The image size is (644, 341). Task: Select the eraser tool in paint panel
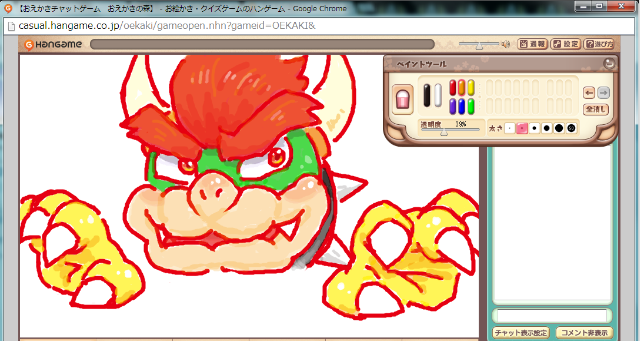tap(402, 100)
